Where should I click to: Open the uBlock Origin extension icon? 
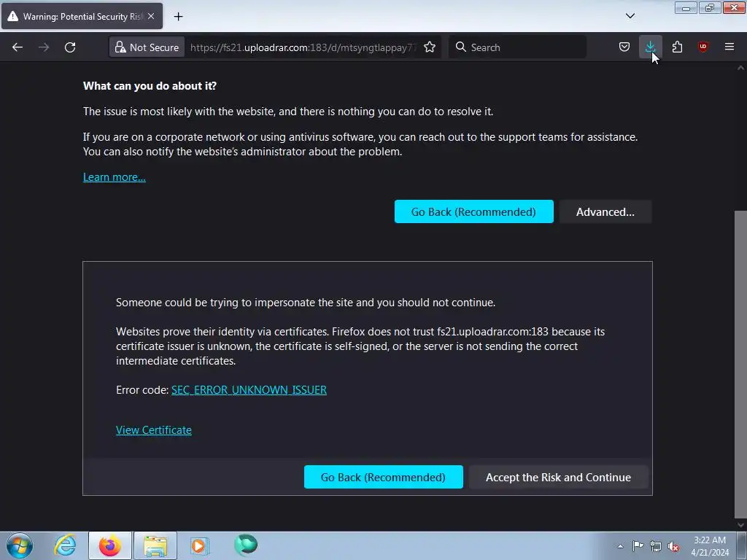click(x=703, y=47)
